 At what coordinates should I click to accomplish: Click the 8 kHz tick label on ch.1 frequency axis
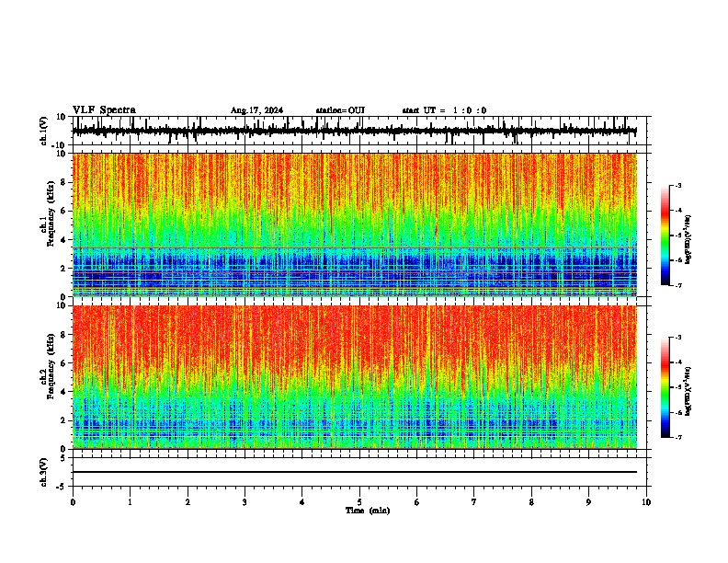(x=63, y=182)
